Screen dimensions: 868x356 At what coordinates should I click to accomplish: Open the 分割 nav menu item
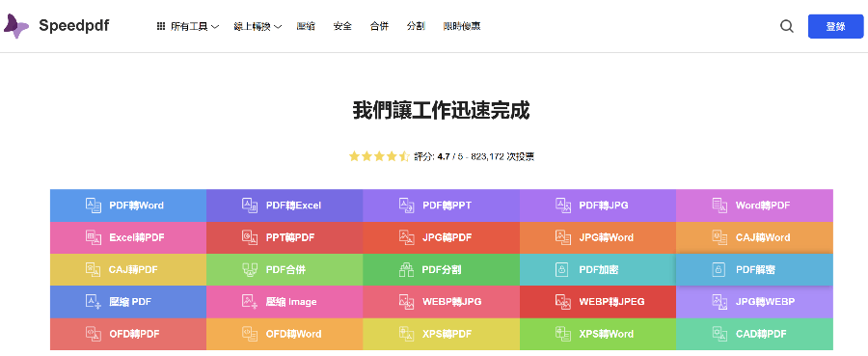click(x=416, y=26)
